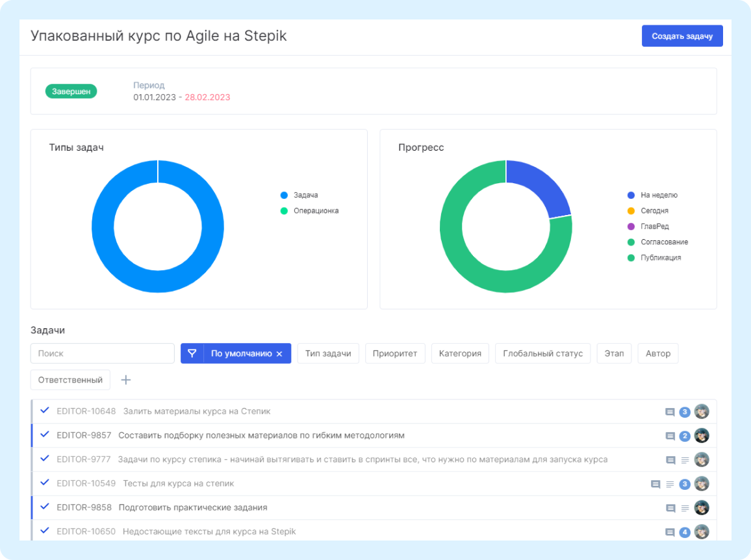Click description lines icon on EDITOR-9858 row
Viewport: 751px width, 560px height.
coord(685,508)
